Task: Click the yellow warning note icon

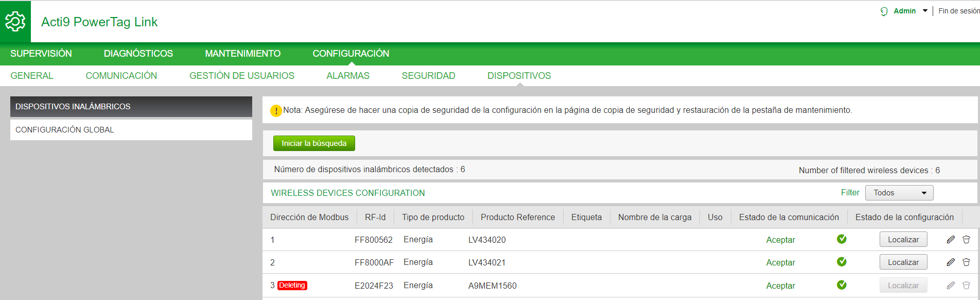Action: tap(276, 111)
